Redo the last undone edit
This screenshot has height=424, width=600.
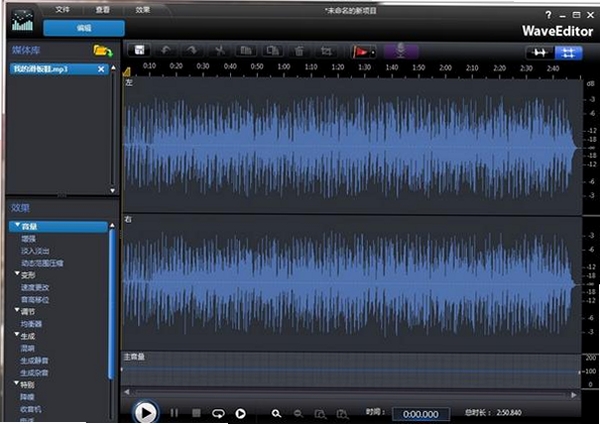click(192, 51)
